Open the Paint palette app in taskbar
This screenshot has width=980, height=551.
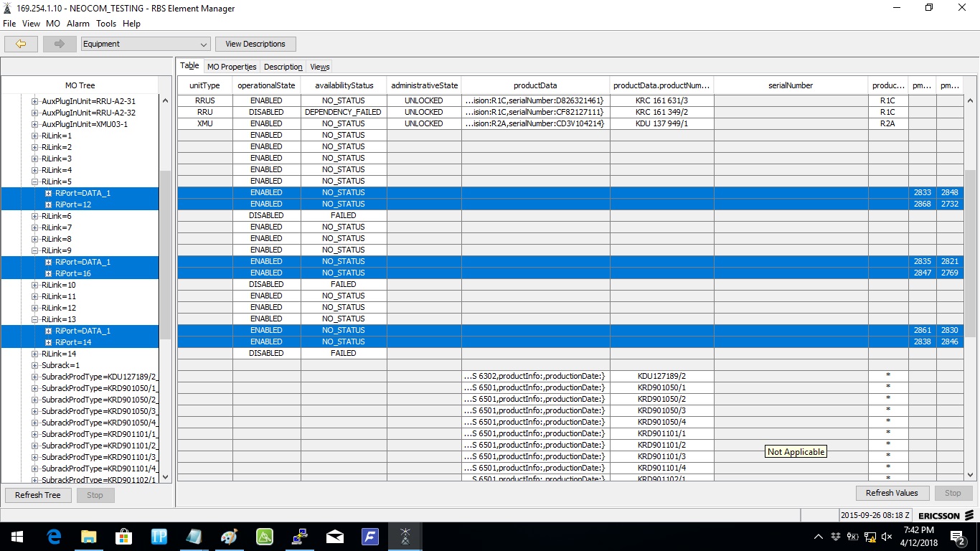click(230, 536)
